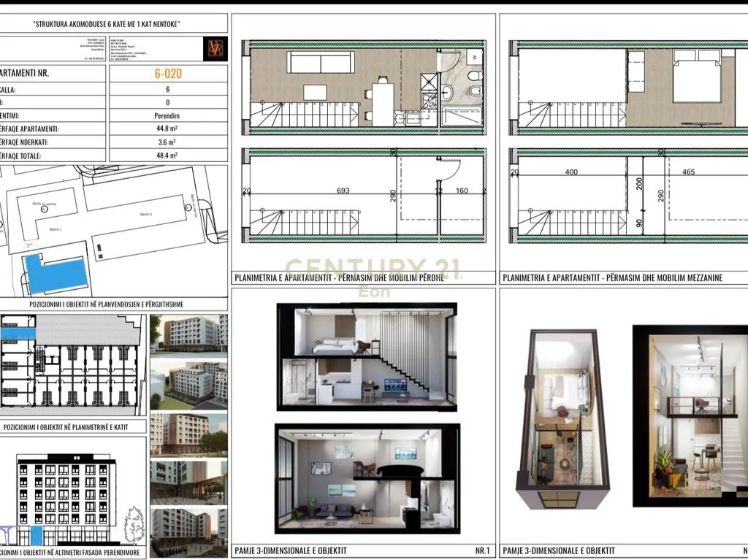Click the blue highlighted unit on the floor layout
Screen dimensions: 748x560
click(x=18, y=333)
